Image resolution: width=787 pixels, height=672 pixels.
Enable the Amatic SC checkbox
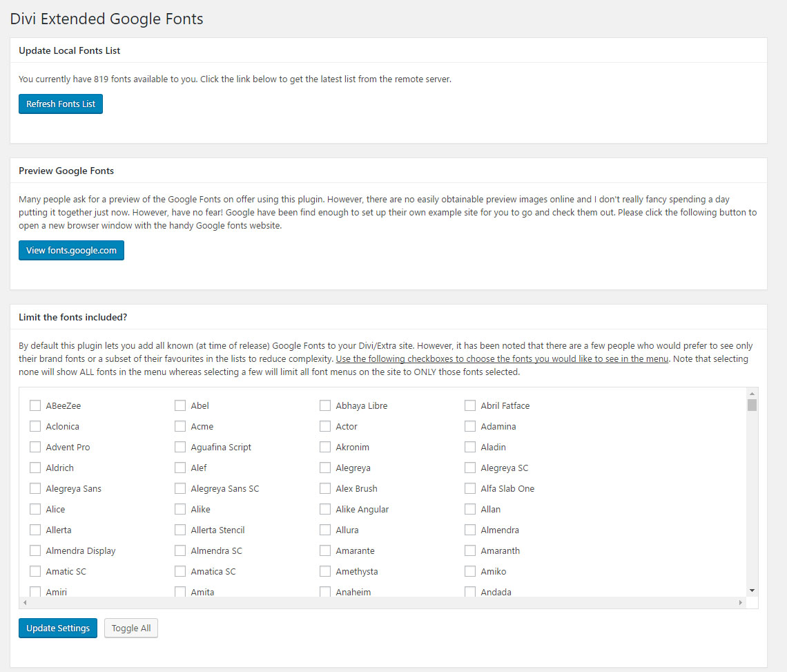(35, 571)
